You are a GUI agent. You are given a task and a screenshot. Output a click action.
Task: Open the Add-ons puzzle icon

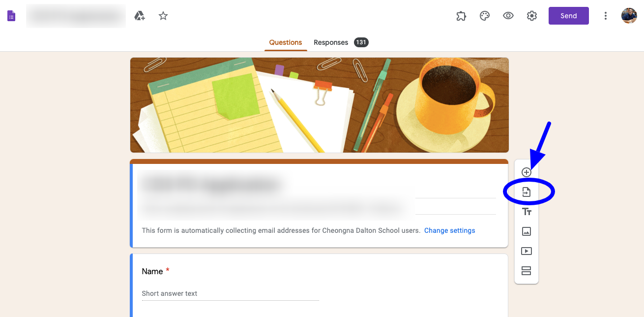461,16
